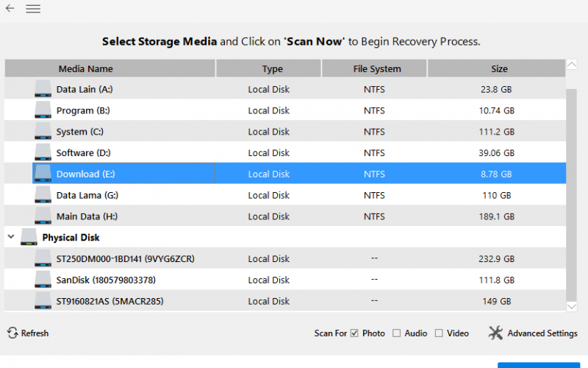588x368 pixels.
Task: Enable the Video scan checkbox
Action: point(439,333)
